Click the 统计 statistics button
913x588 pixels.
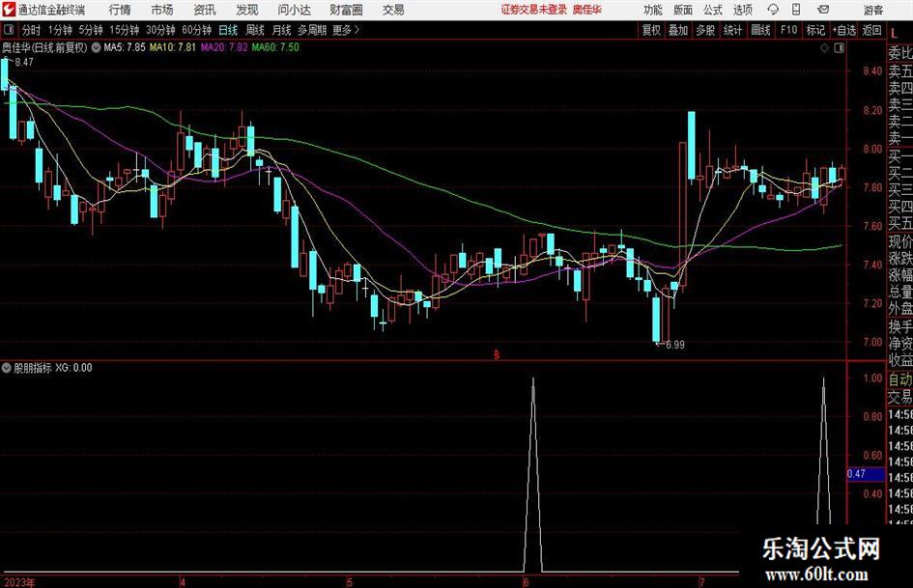(x=732, y=30)
